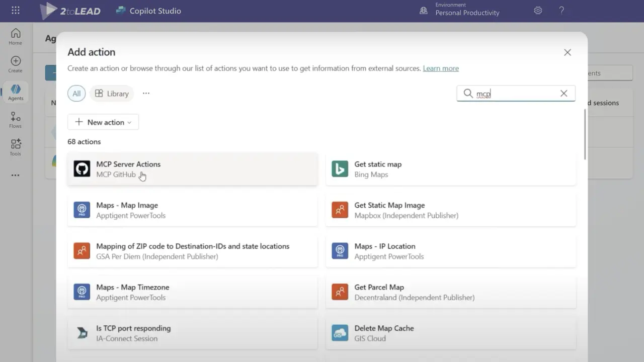Click the 2toLEAD logo
Viewport: 644px width, 362px height.
pyautogui.click(x=71, y=11)
